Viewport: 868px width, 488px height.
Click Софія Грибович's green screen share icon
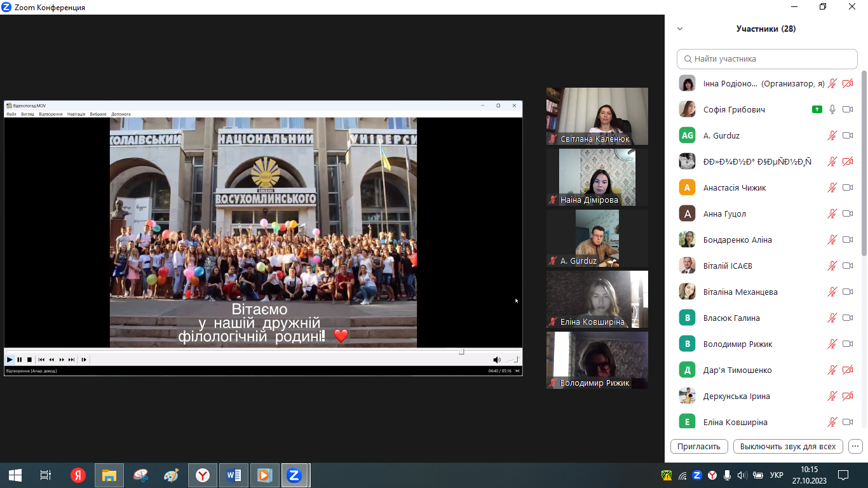pos(817,109)
